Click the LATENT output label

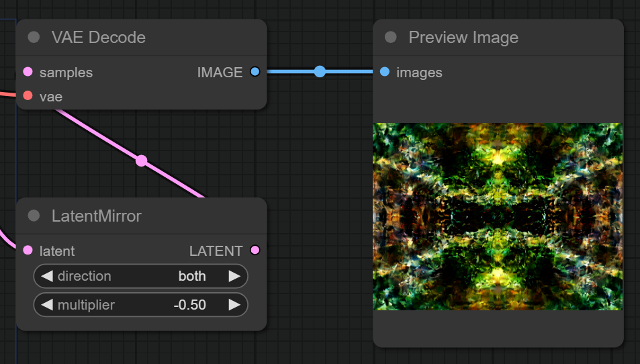point(216,251)
